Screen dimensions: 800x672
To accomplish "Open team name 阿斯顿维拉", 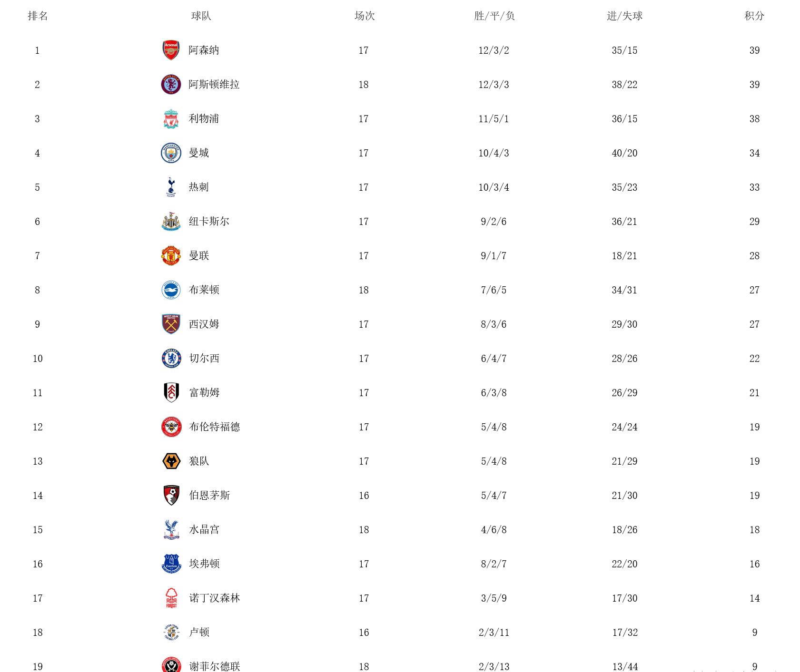I will pos(214,84).
